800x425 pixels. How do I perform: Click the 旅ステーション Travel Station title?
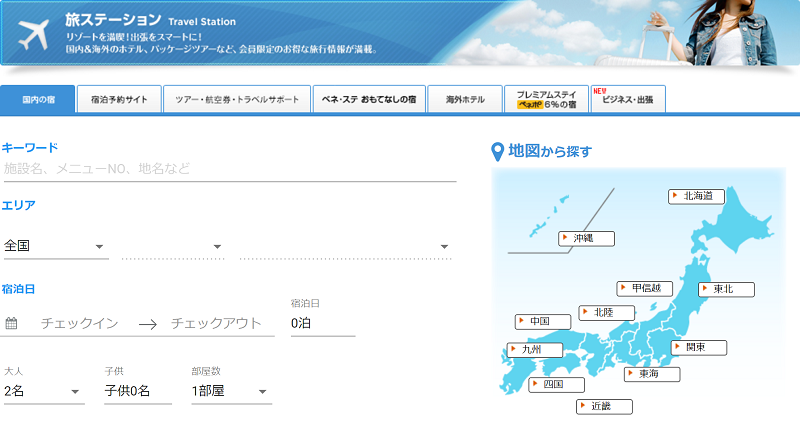[151, 20]
